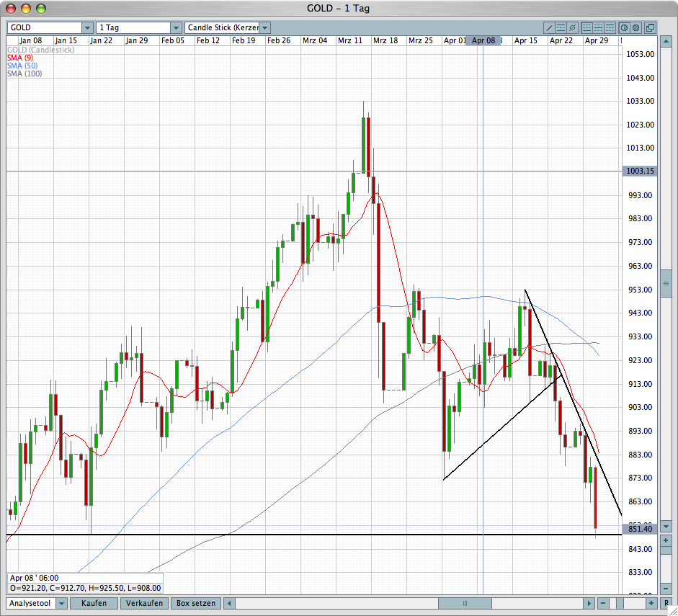678x616 pixels.
Task: Click the R reset button
Action: coord(666,603)
